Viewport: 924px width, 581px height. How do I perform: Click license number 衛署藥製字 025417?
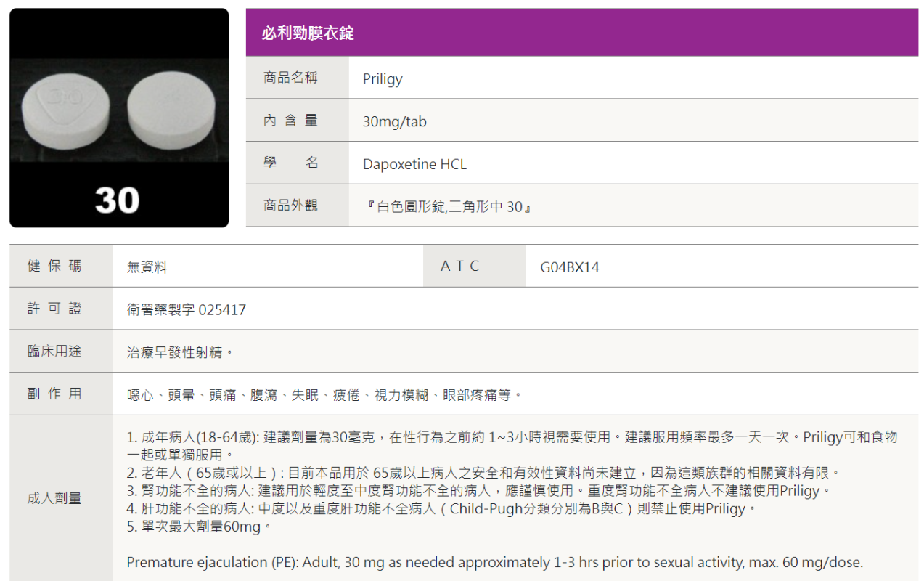point(187,310)
